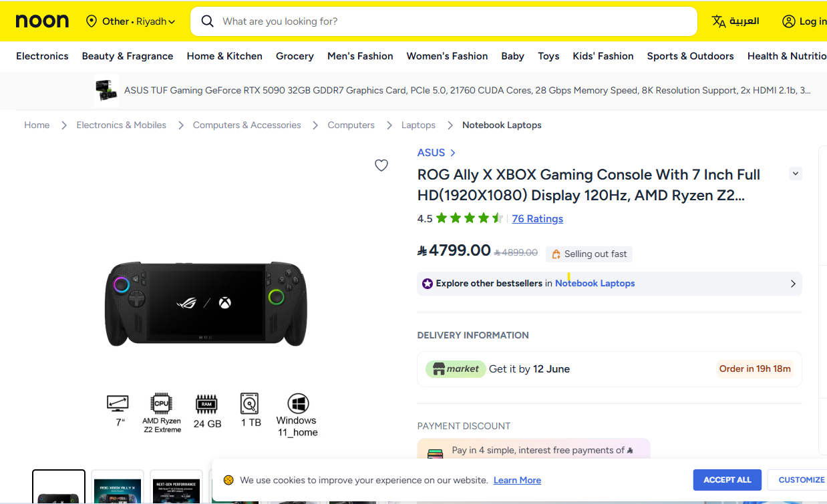827x504 pixels.
Task: Click the Order in 19h 18m label
Action: pyautogui.click(x=755, y=368)
